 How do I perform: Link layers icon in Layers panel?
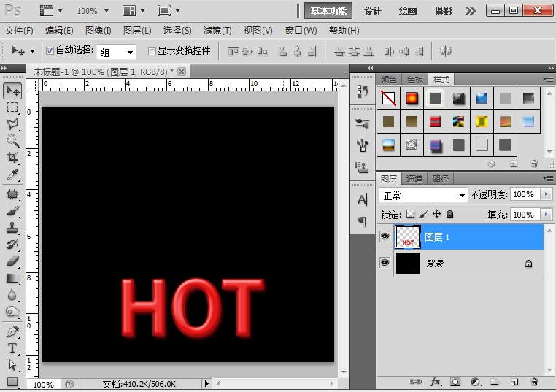(x=415, y=382)
